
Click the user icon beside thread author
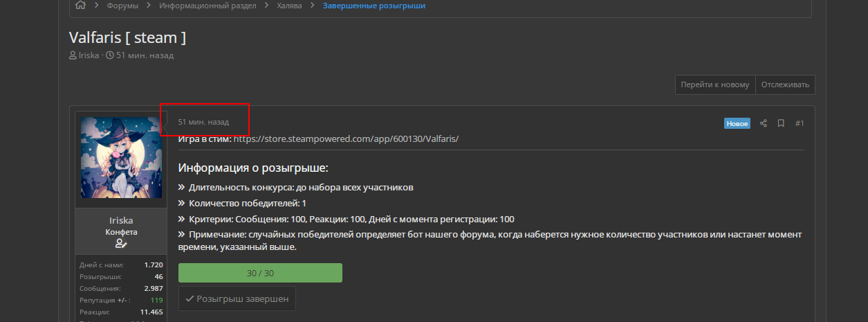(x=73, y=55)
